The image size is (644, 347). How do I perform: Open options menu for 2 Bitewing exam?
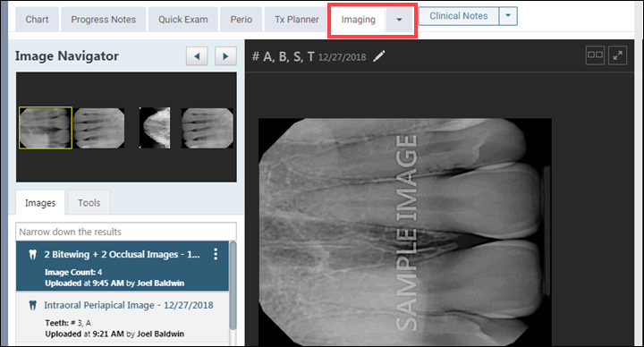pos(216,254)
